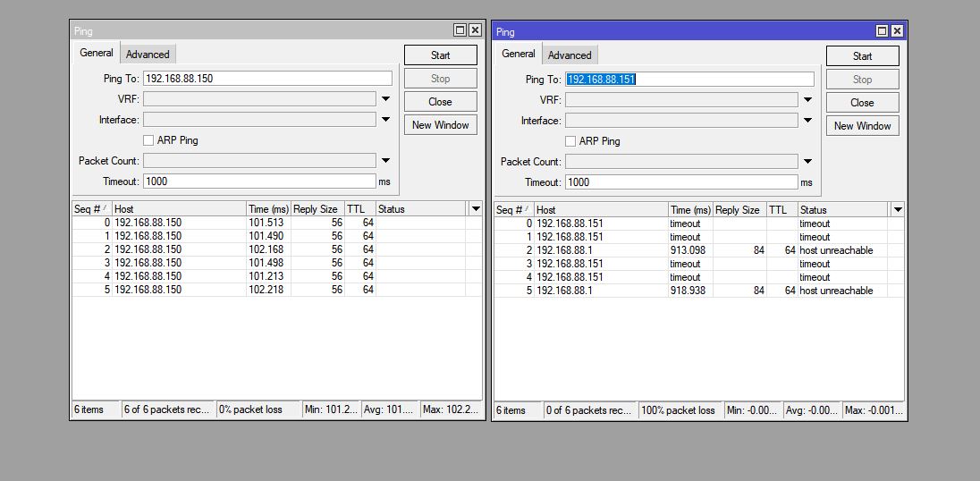Expand VRF dropdown in left Ping window
This screenshot has width=980, height=481.
[385, 98]
